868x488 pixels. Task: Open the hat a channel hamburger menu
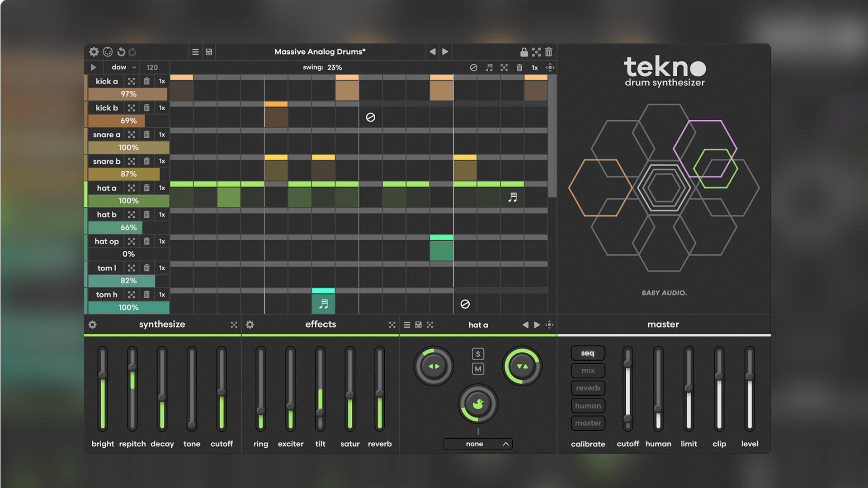click(406, 324)
